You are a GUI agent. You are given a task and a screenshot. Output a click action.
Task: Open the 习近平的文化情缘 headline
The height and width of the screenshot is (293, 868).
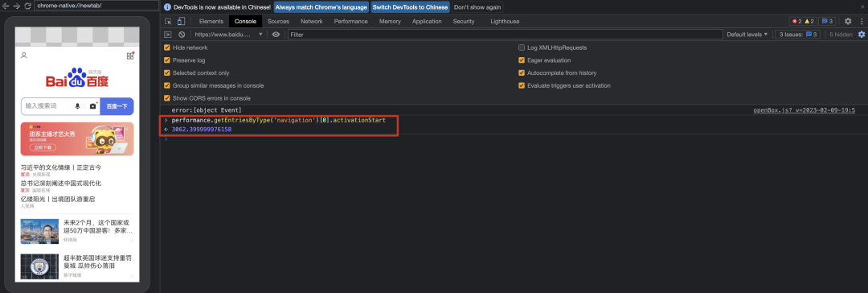pos(61,167)
